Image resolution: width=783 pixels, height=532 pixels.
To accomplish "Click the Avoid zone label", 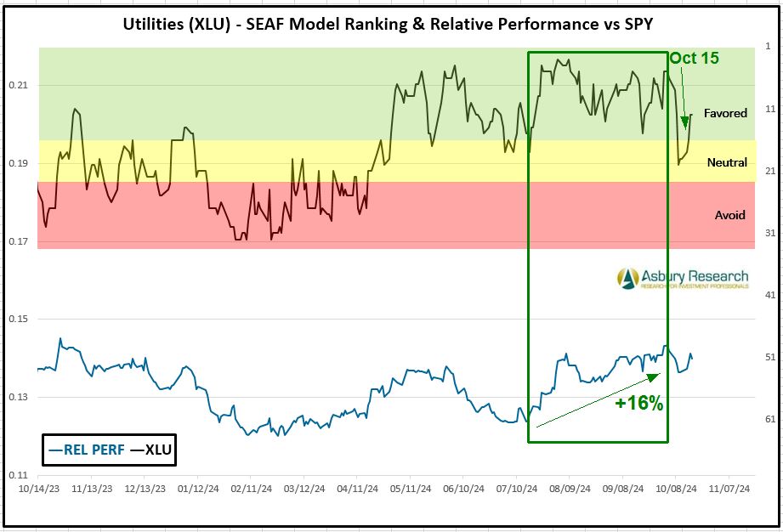I will point(729,215).
